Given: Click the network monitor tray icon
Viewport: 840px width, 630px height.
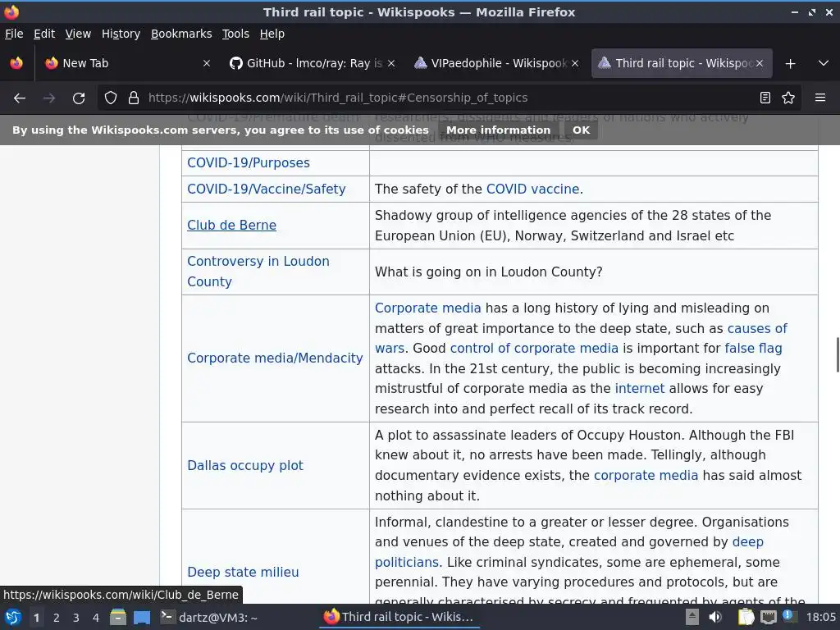Looking at the screenshot, I should click(768, 617).
